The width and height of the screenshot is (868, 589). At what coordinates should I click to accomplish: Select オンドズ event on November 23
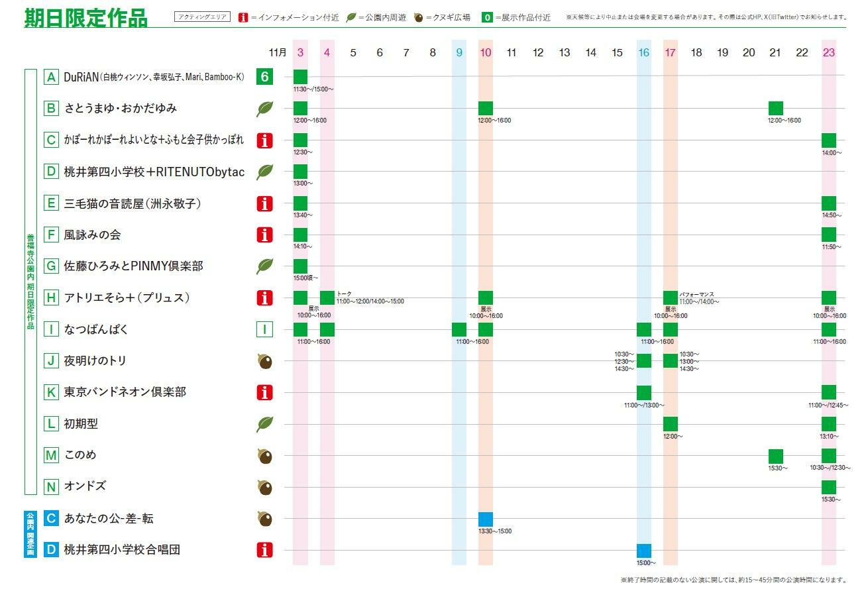(829, 487)
